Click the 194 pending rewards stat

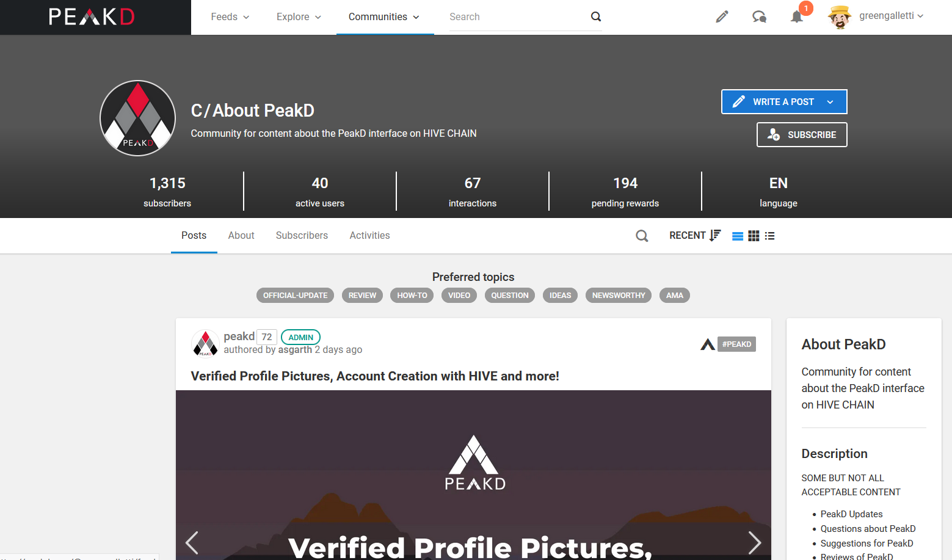click(625, 192)
